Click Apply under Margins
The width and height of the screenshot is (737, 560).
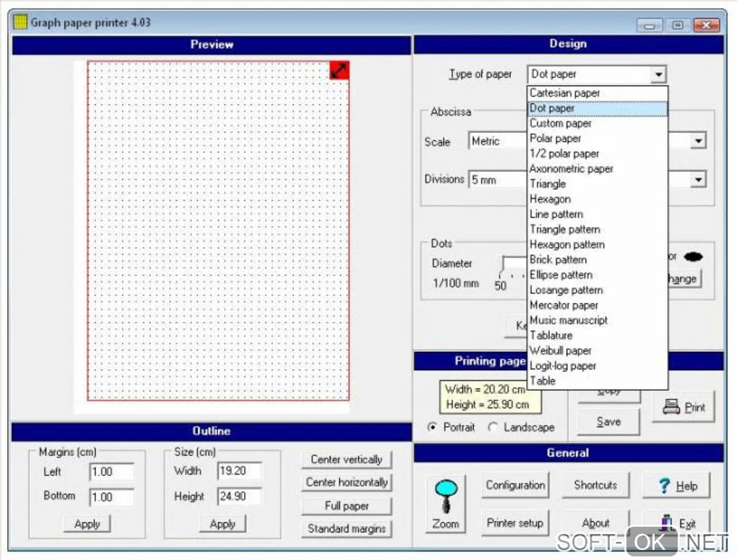click(x=87, y=524)
